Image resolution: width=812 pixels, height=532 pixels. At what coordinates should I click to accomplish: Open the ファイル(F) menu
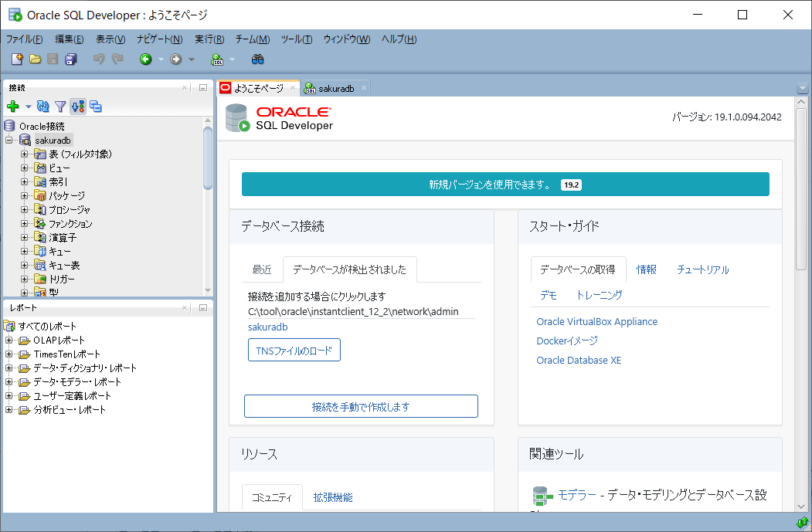coord(25,39)
